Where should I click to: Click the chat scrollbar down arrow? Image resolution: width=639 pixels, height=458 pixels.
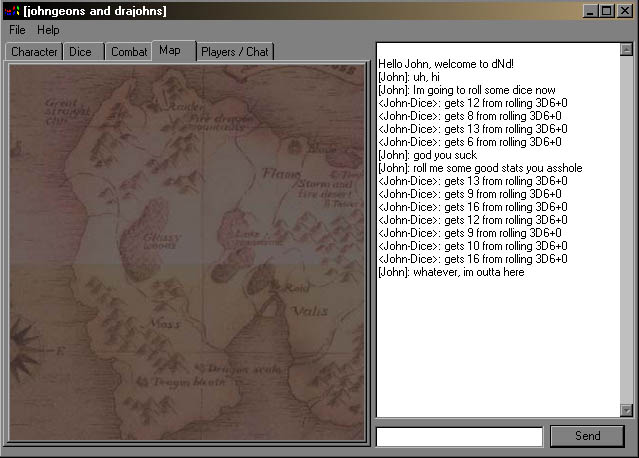click(x=626, y=410)
